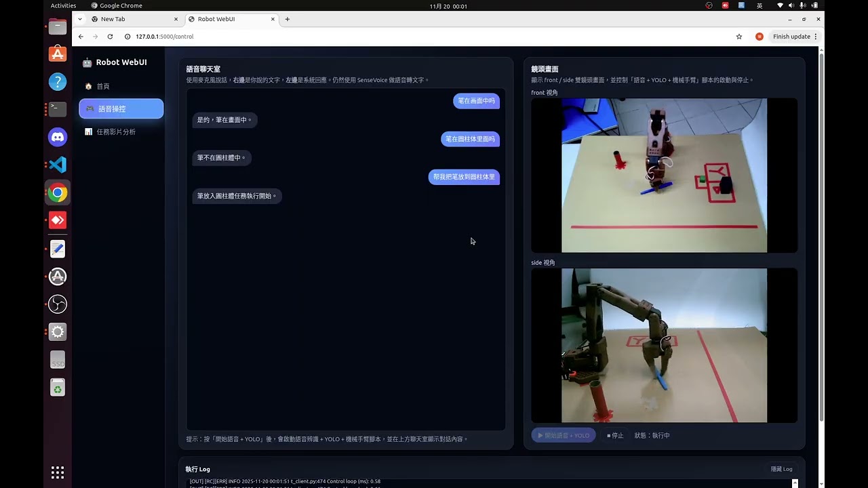Bookmark this page with the star
This screenshot has width=868, height=488.
tap(739, 37)
